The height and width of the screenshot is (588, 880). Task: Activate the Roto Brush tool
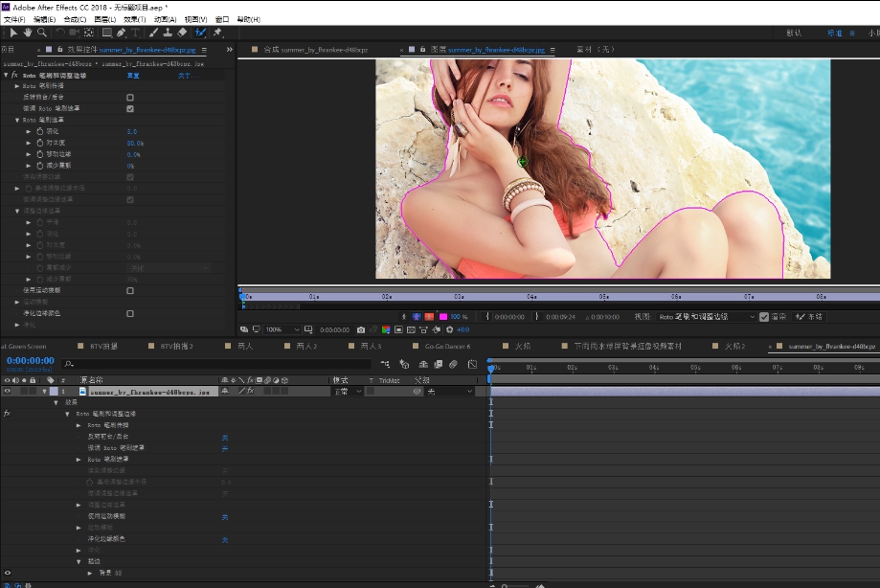(200, 33)
